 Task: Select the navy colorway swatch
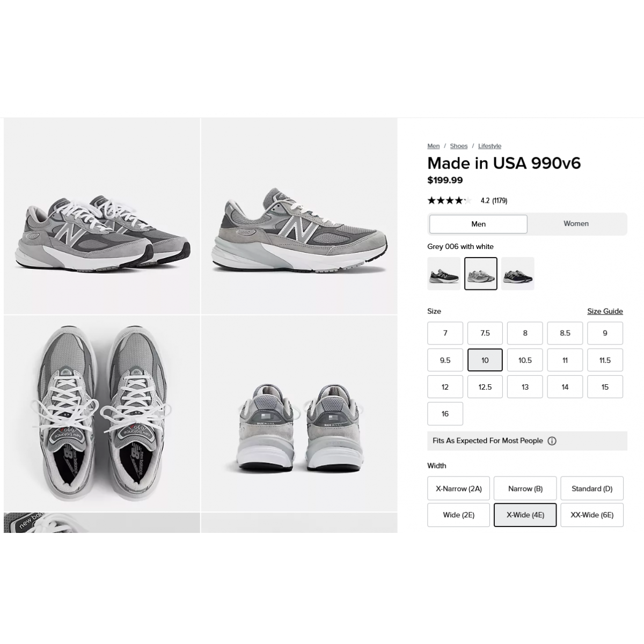(x=518, y=274)
